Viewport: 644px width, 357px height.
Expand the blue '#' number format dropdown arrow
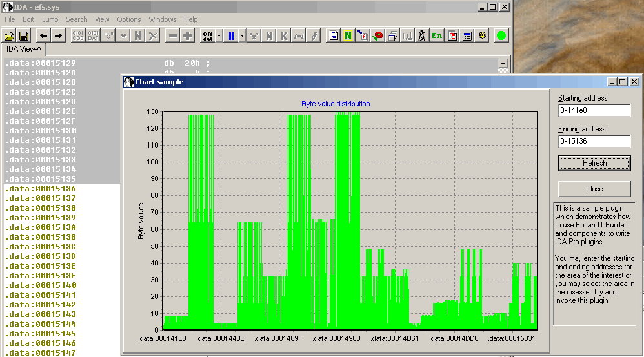[242, 35]
